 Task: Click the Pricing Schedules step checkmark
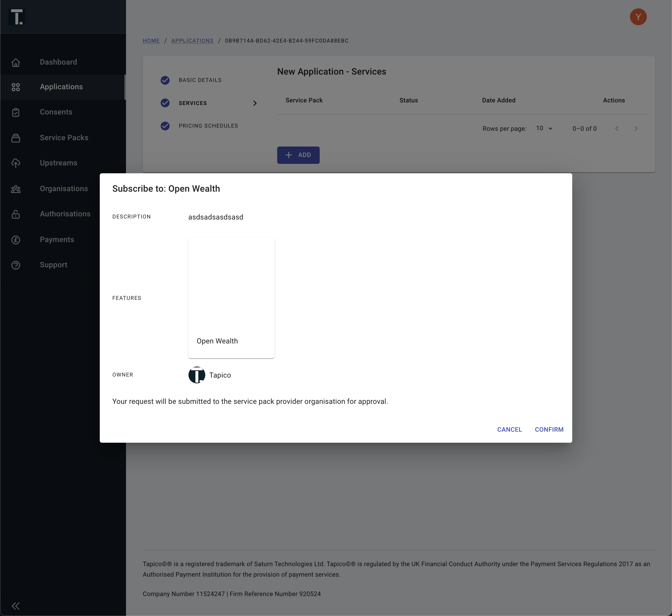(x=165, y=126)
